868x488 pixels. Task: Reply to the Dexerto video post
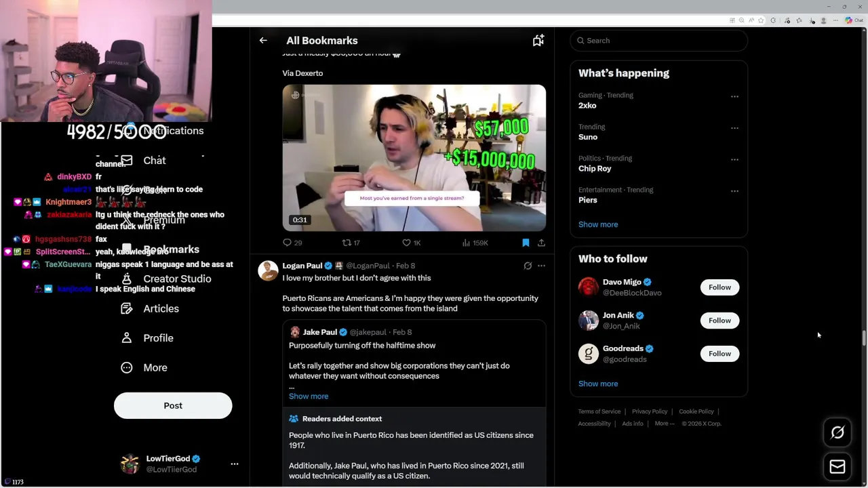(292, 243)
